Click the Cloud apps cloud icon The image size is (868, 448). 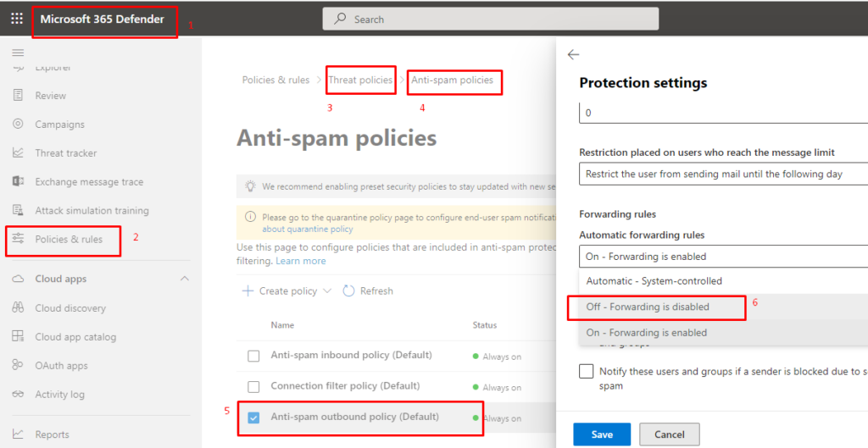point(19,279)
